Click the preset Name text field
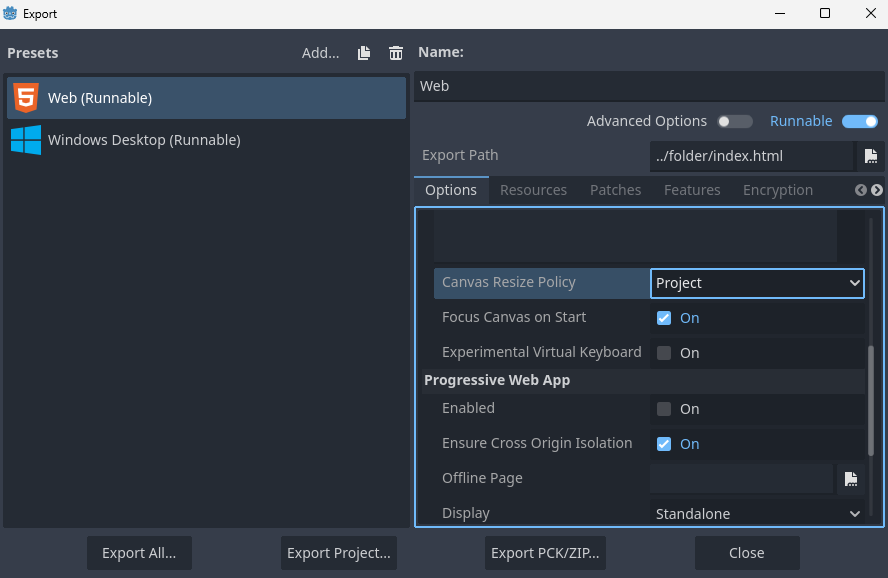 [x=648, y=86]
